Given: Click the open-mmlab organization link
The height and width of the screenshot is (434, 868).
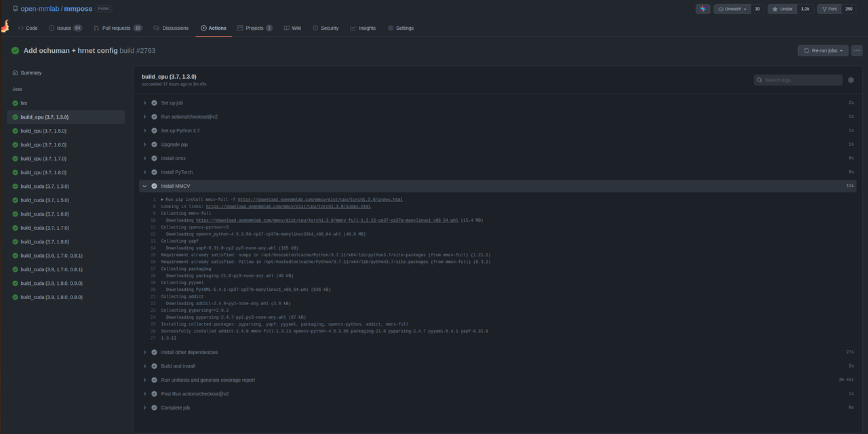Looking at the screenshot, I should [40, 8].
